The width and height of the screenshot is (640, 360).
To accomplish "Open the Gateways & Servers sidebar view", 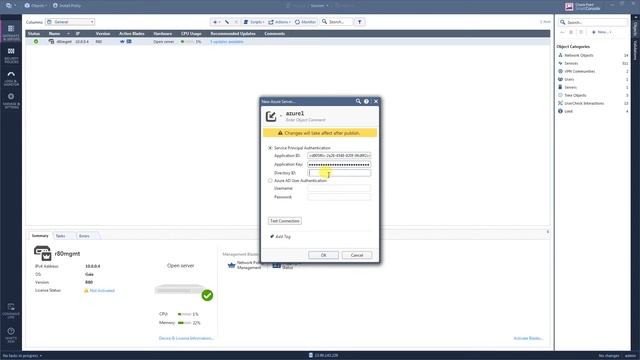I will tap(11, 32).
